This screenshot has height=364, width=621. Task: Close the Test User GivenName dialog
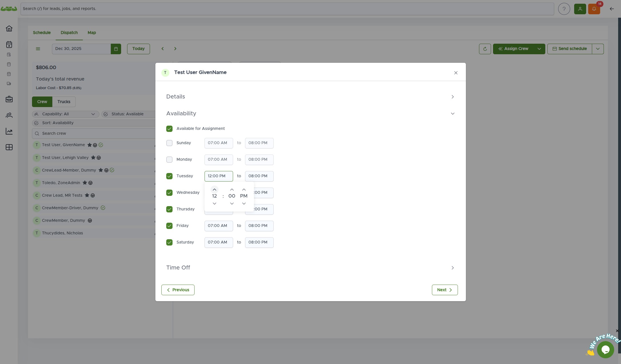(x=456, y=73)
